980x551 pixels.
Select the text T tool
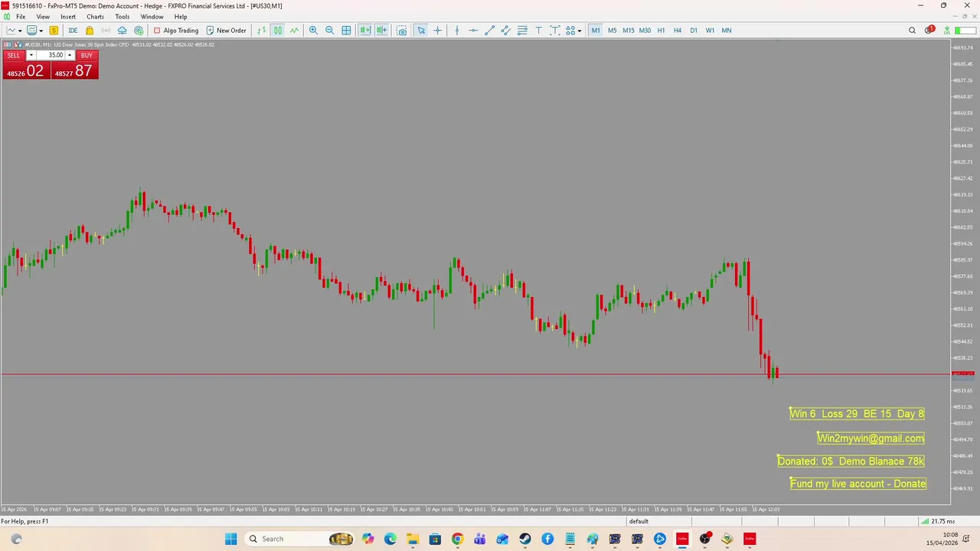(538, 31)
